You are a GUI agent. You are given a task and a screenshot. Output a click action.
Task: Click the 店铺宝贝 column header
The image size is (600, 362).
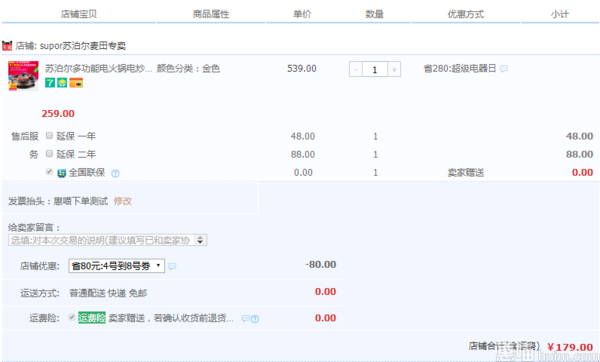pyautogui.click(x=79, y=14)
